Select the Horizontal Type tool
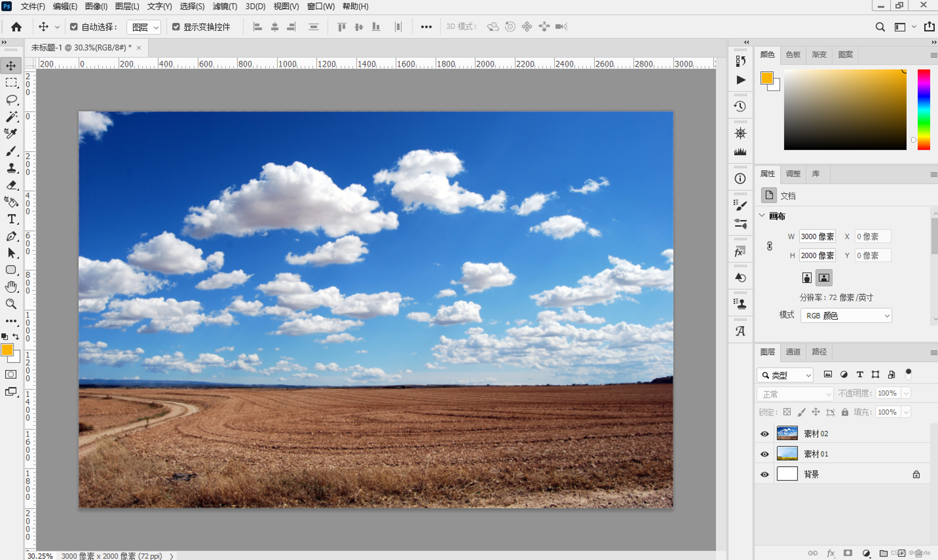The width and height of the screenshot is (938, 560). click(x=11, y=219)
